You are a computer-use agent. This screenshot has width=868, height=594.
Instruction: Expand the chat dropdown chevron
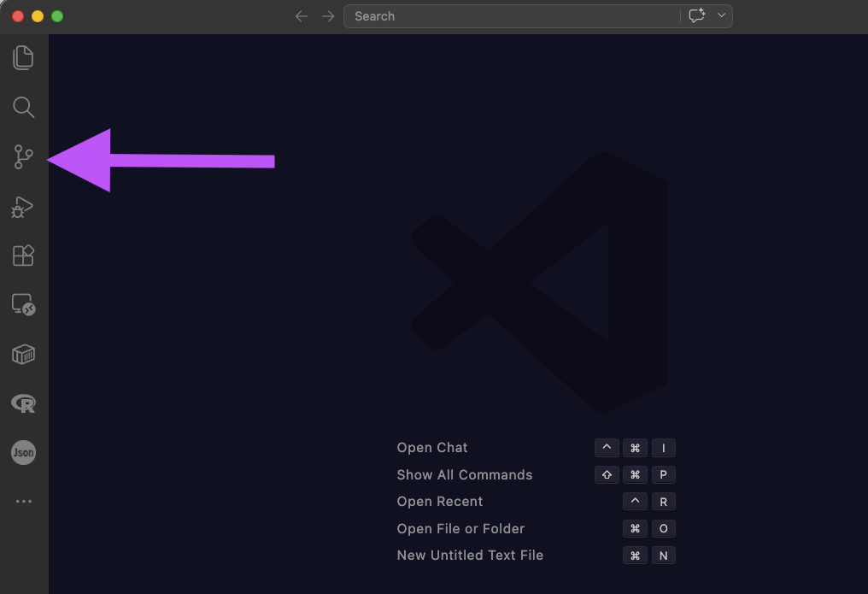pos(721,15)
